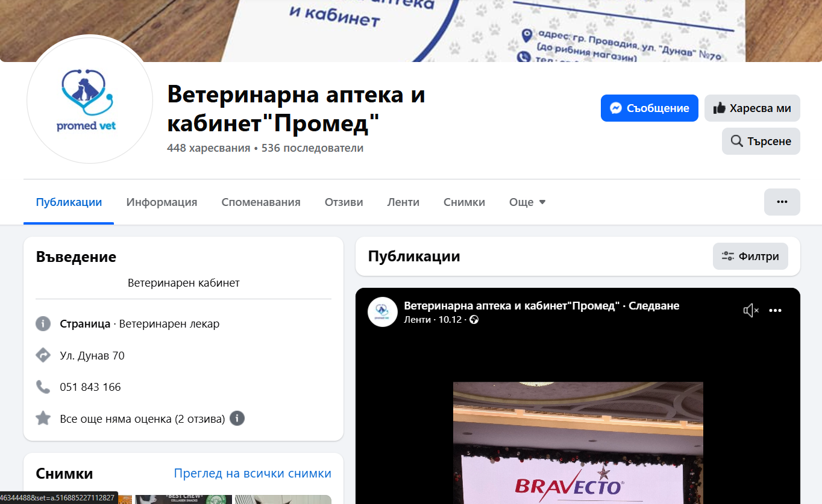Like the page with Харесва ми

point(752,108)
